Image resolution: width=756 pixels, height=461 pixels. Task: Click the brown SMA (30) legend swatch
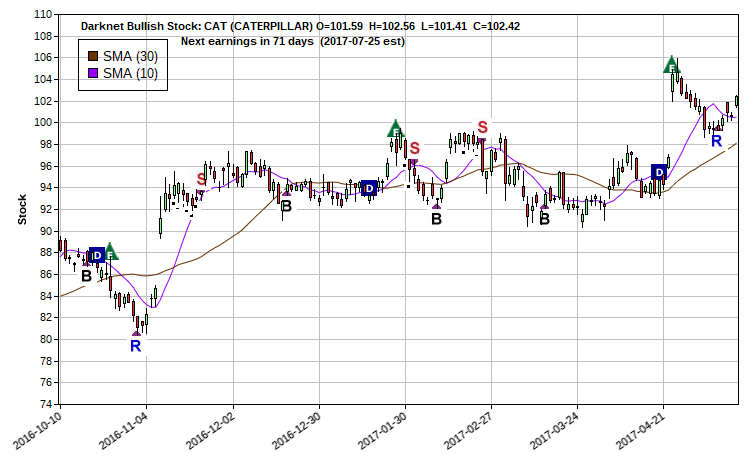[93, 56]
